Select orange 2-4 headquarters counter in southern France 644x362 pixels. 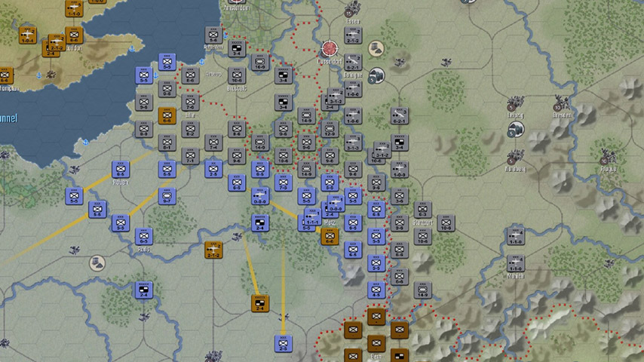(260, 303)
